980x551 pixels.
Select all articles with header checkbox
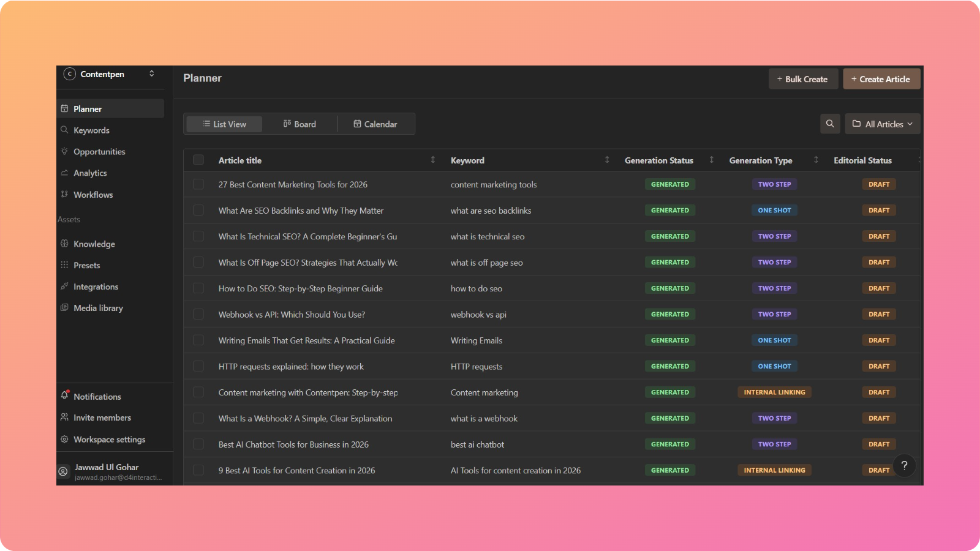(198, 160)
